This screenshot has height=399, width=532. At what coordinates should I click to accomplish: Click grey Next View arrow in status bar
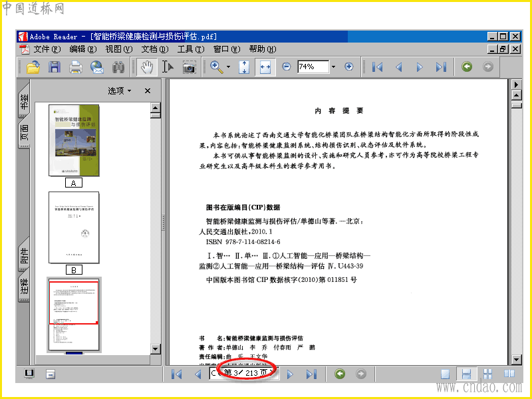361,374
